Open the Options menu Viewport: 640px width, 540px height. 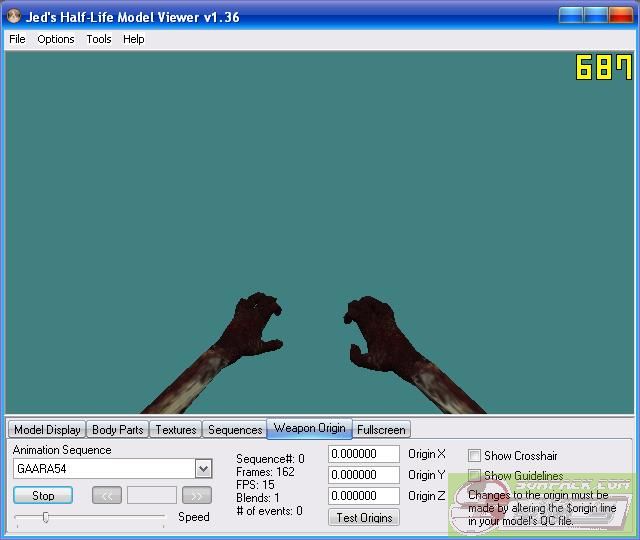[56, 39]
